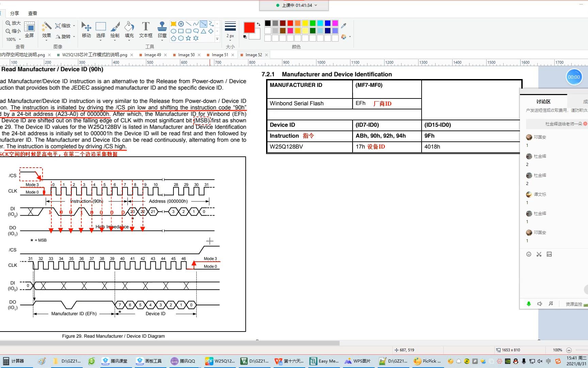Switch to the Image 50 tab
The height and width of the screenshot is (368, 588).
pos(186,55)
